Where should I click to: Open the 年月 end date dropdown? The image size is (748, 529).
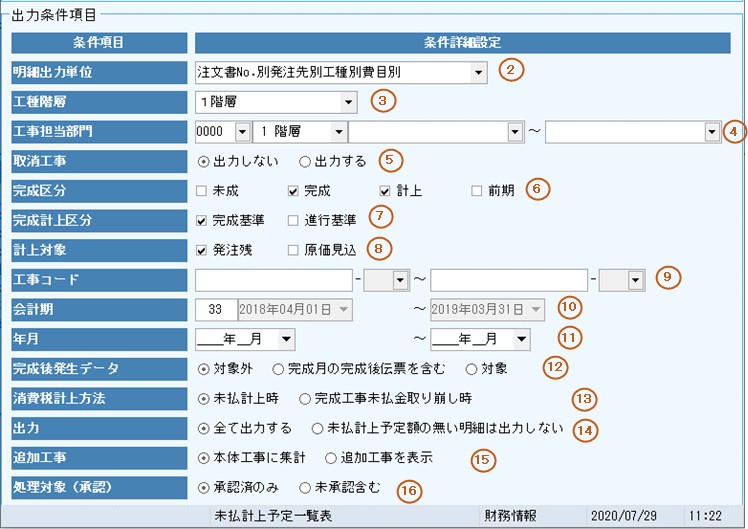pos(522,339)
